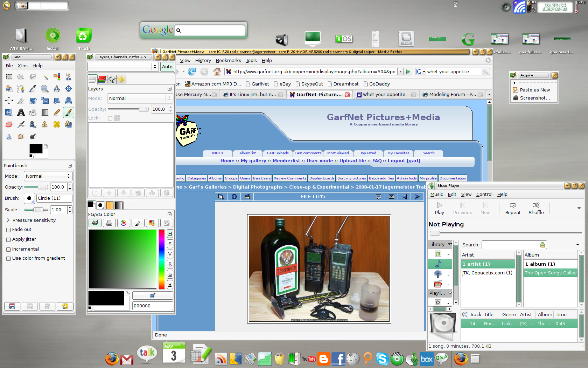This screenshot has height=368, width=588.
Task: Expand Pressure sensitivity options
Action: [8, 220]
